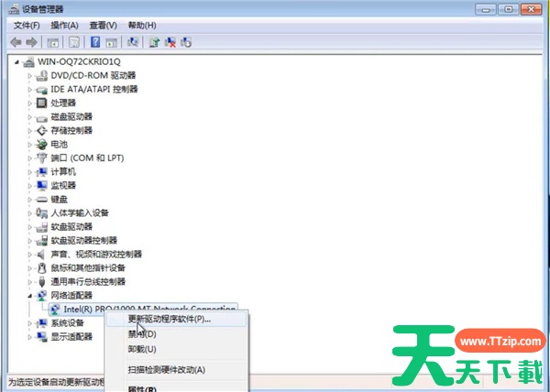Click the 系统设备 icon

click(42, 323)
